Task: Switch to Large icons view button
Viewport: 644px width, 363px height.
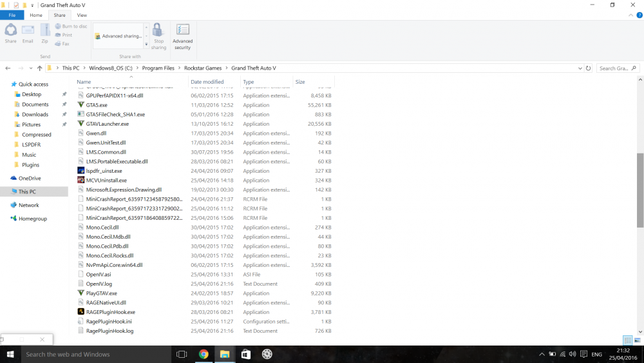Action: pyautogui.click(x=637, y=340)
